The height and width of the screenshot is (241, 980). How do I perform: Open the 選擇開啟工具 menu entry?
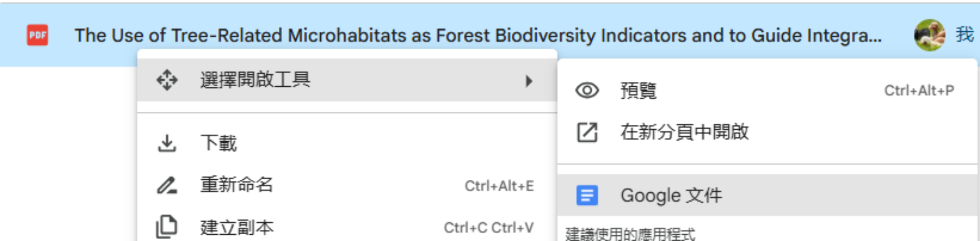pos(256,80)
